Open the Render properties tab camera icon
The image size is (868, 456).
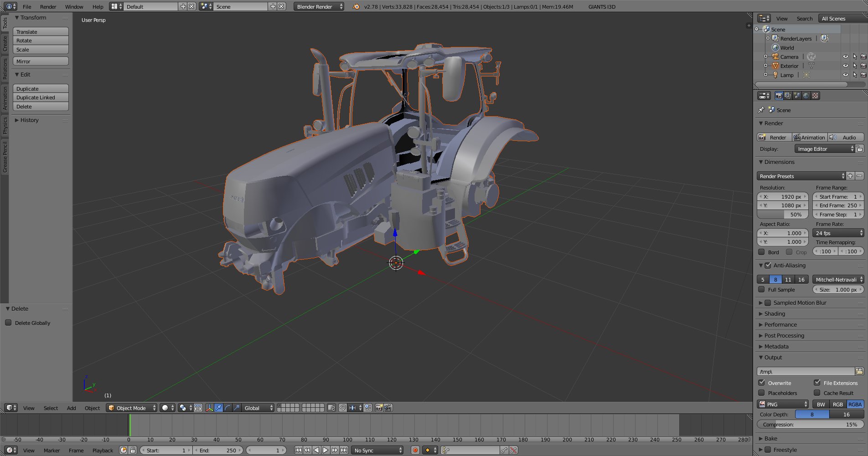[x=779, y=96]
